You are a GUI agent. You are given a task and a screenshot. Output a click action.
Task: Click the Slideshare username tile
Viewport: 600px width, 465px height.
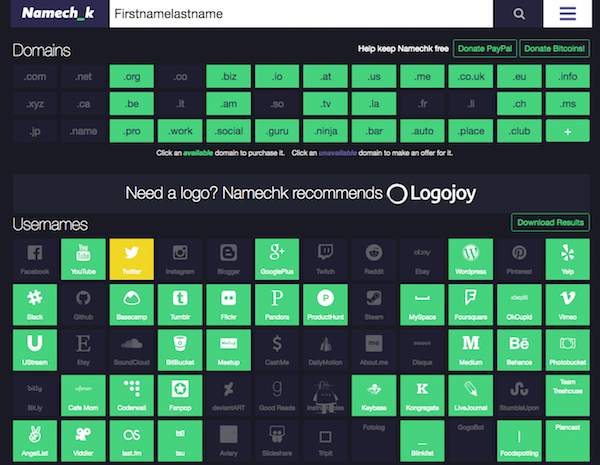[277, 441]
